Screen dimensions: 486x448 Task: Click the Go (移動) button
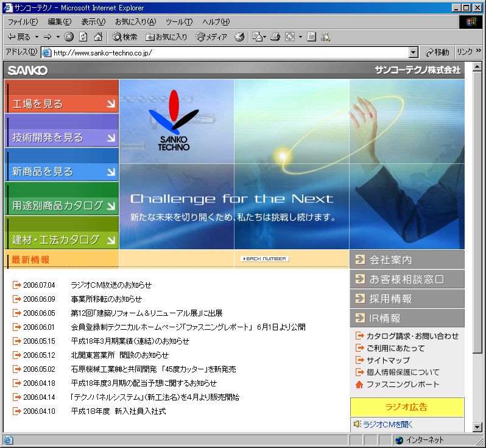point(437,52)
